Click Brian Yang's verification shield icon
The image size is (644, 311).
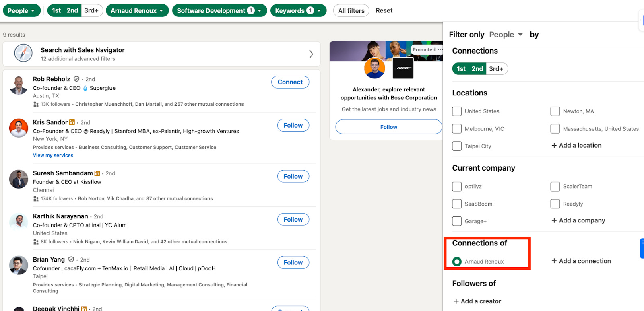click(x=71, y=260)
